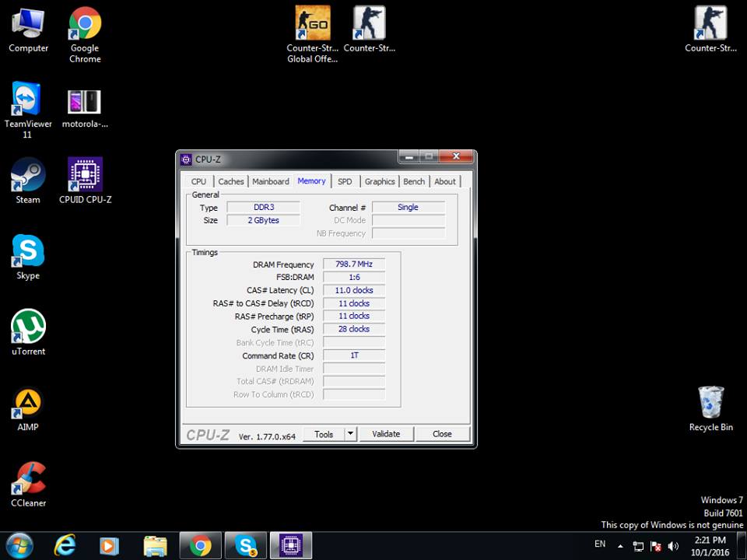
Task: Launch the AIMP music player shortcut
Action: click(x=28, y=404)
